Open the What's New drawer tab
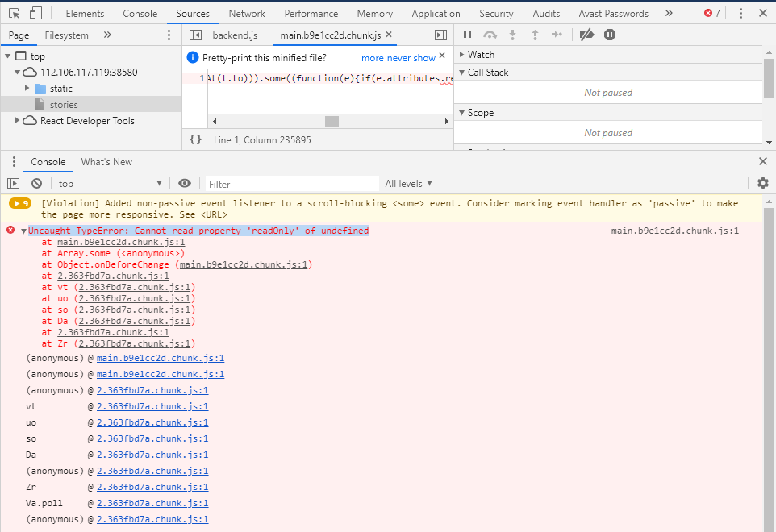The width and height of the screenshot is (776, 532). pos(106,162)
